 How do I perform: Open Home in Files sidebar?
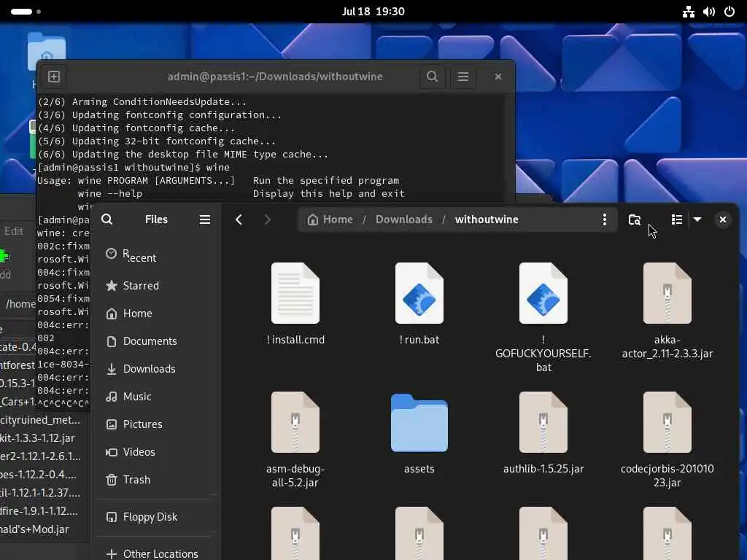coord(156,314)
